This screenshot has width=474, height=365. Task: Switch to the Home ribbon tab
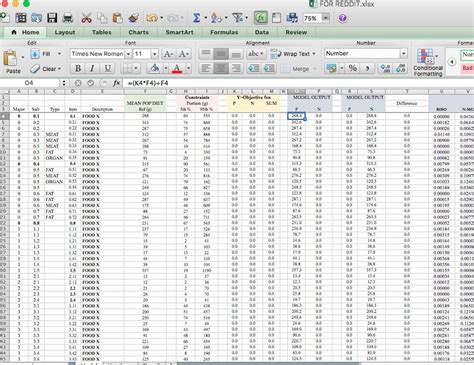26,32
